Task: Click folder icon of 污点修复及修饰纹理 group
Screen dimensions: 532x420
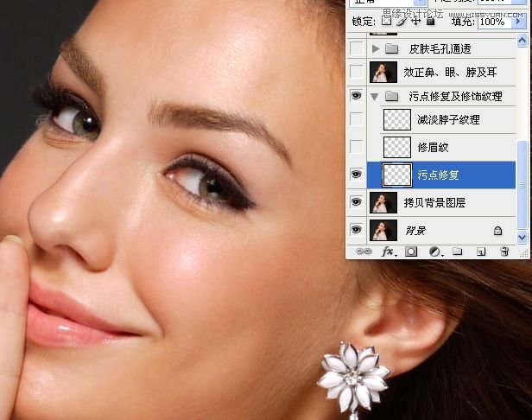Action: tap(391, 97)
